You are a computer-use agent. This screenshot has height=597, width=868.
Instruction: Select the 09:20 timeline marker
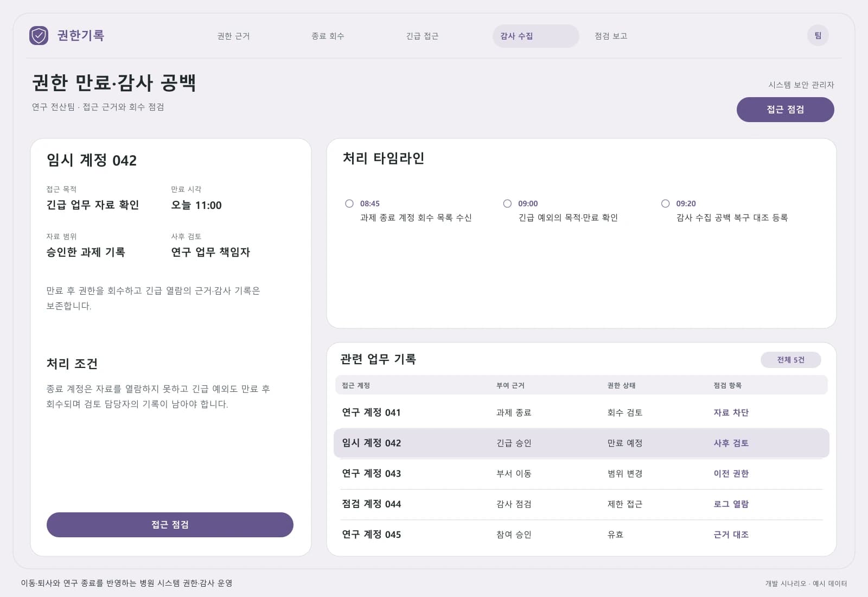pos(665,204)
